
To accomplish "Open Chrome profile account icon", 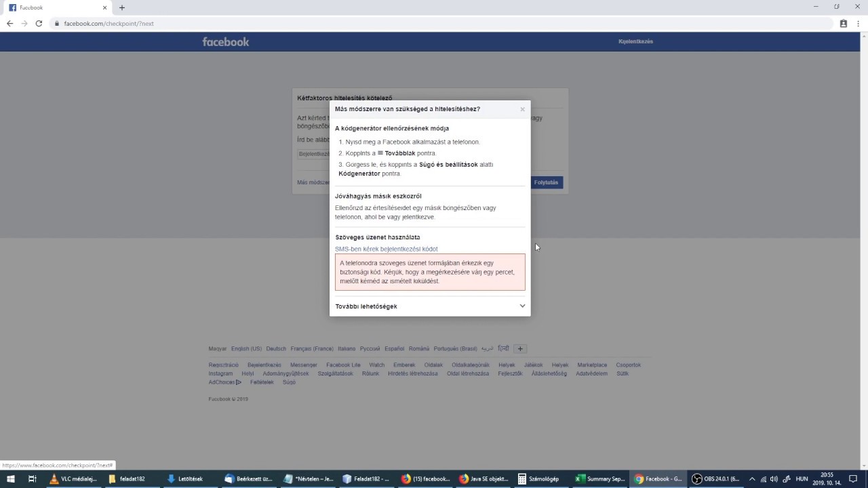I will (844, 23).
